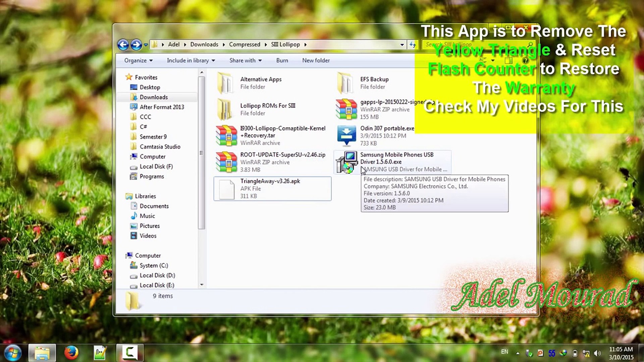The image size is (644, 362).
Task: Expand Include in library dropdown
Action: [191, 61]
